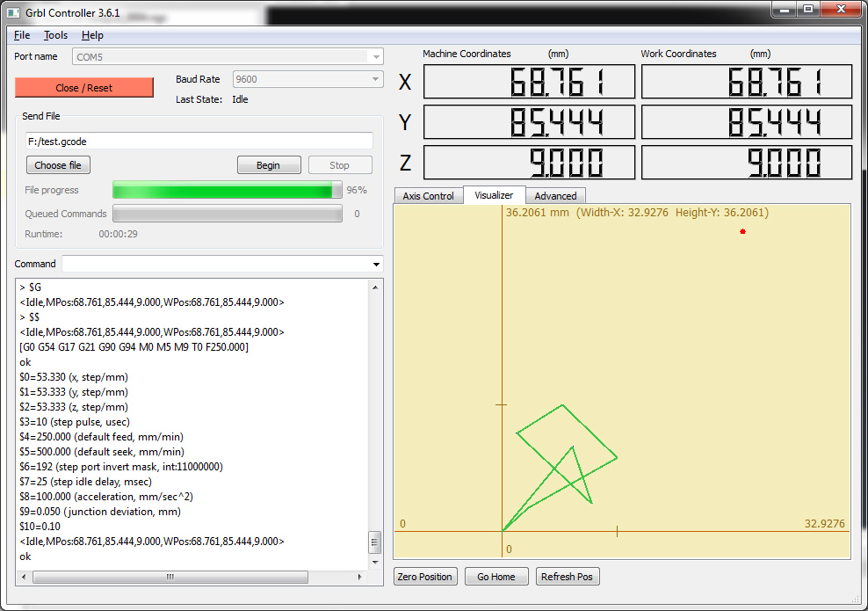Minimize the Grbl Controller window
This screenshot has height=611, width=868.
(785, 9)
